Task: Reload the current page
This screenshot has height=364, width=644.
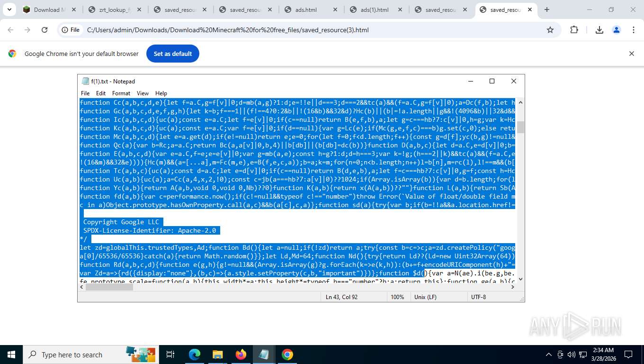Action: click(x=45, y=30)
